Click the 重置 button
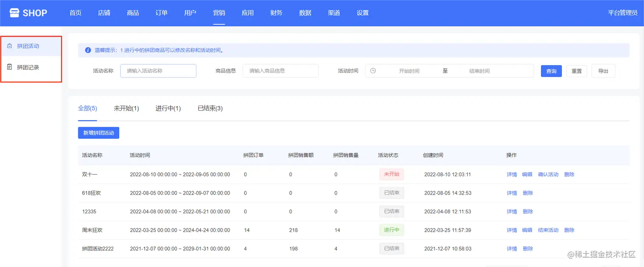The width and height of the screenshot is (644, 267). (577, 71)
